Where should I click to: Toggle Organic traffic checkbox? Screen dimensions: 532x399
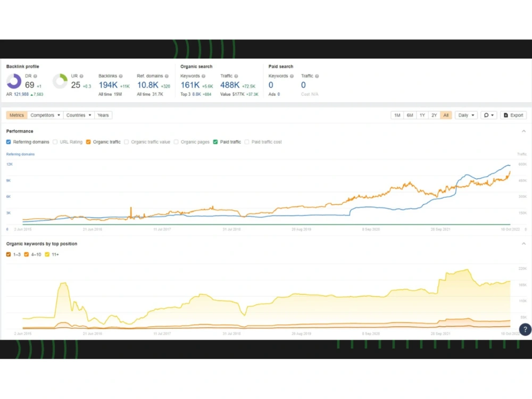(x=88, y=142)
